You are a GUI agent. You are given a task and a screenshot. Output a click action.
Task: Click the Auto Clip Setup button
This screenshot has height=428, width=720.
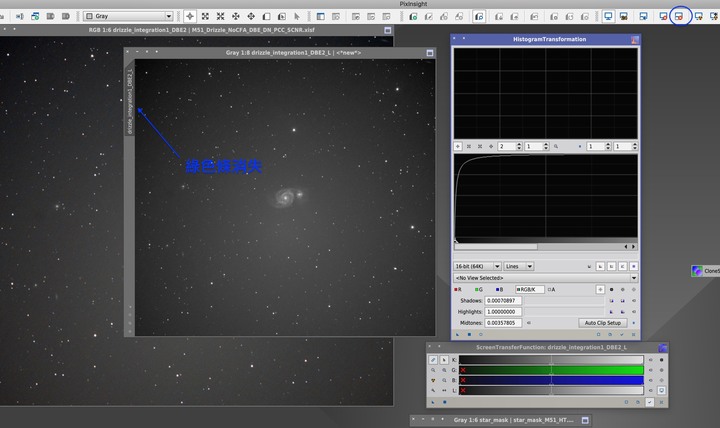[x=602, y=323]
